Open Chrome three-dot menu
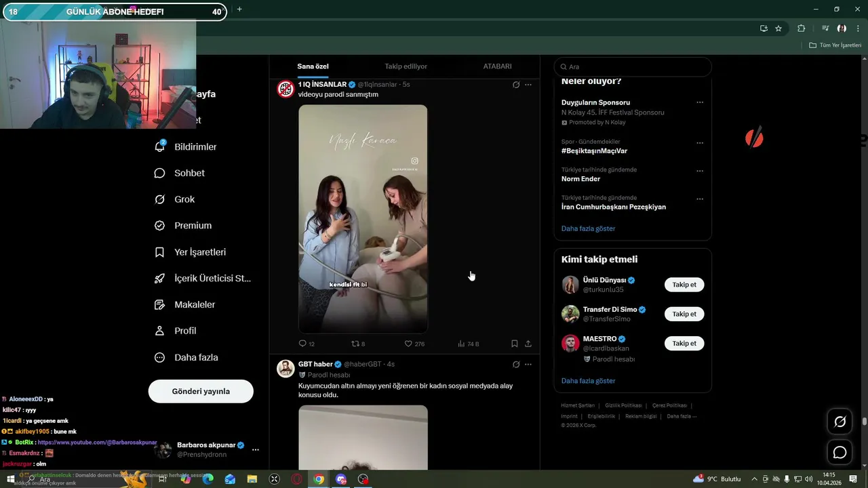 click(858, 28)
